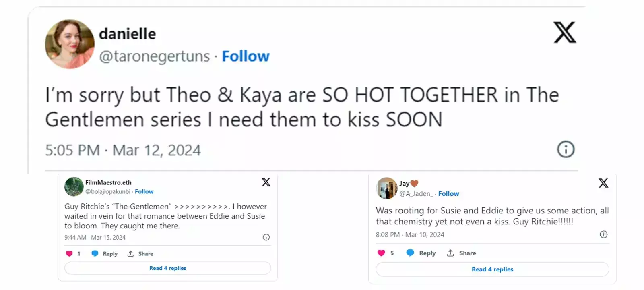Click the X logo on danielle's tweet
This screenshot has width=644, height=290.
coord(565,33)
